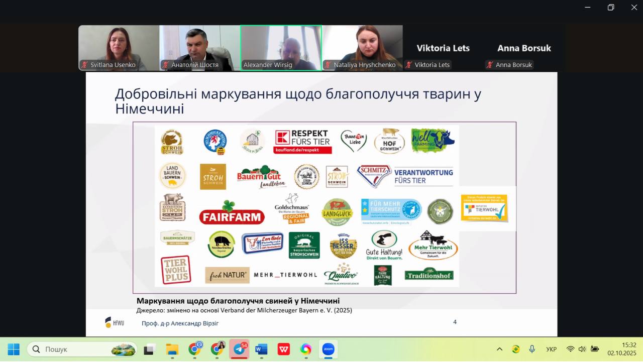Expand hidden system tray icons chevron
Viewport: 643px width, 364px height.
[499, 349]
